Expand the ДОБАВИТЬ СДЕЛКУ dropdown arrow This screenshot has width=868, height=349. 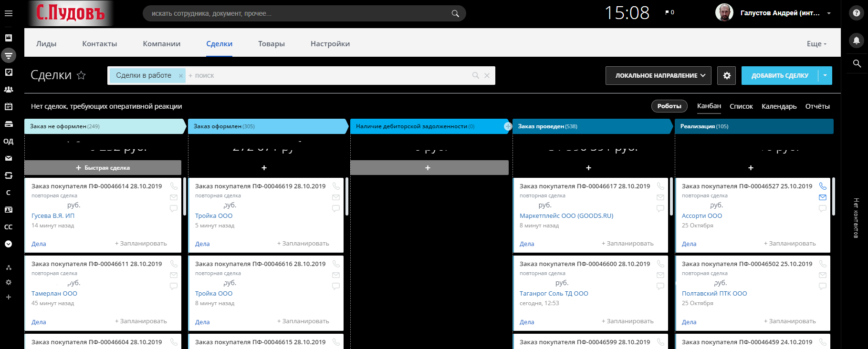[825, 75]
